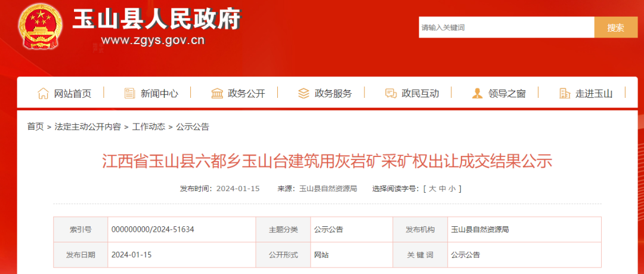The height and width of the screenshot is (274, 644).
Task: Open 公示公告 breadcrumb link
Action: 193,127
